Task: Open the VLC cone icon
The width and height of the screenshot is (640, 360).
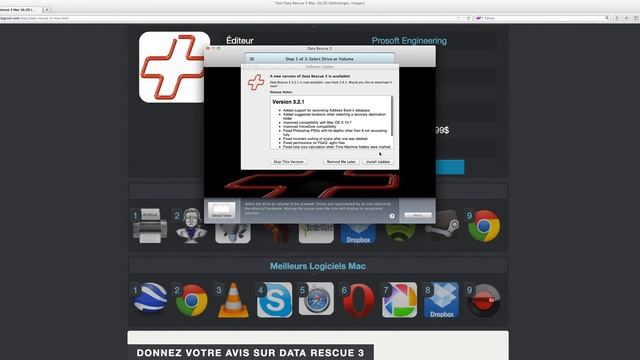Action: pyautogui.click(x=233, y=300)
